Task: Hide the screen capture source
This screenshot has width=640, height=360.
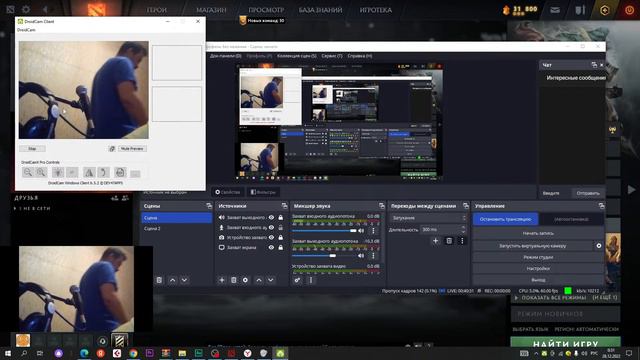Action: click(271, 247)
